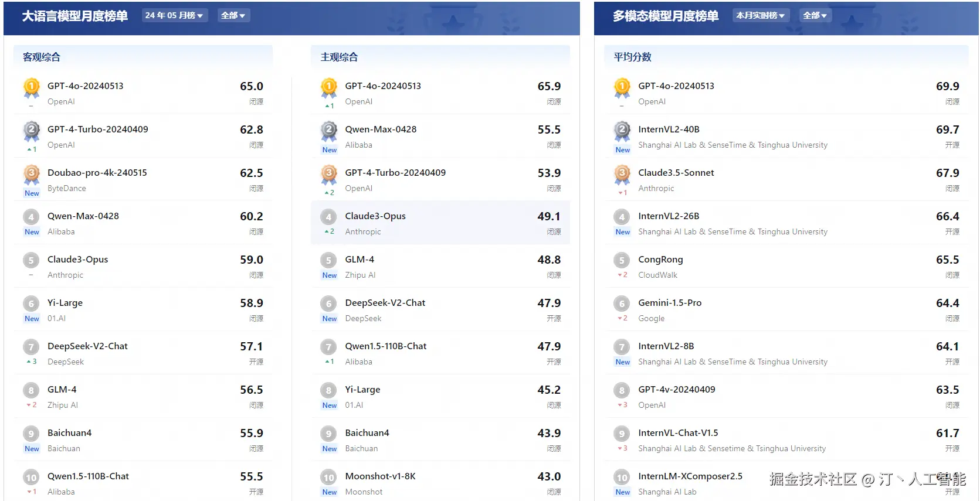Screen dimensions: 980x501
Task: Click Moonshot organization name
Action: pos(364,492)
